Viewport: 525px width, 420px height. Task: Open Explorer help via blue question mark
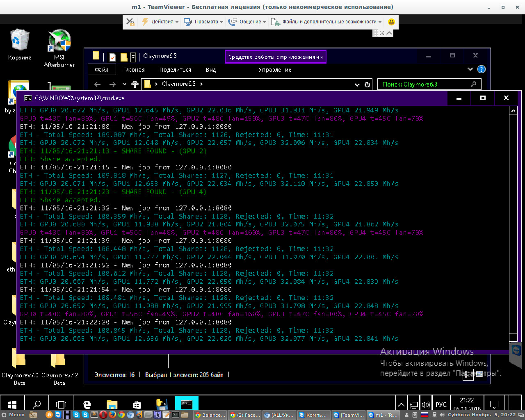(x=482, y=69)
